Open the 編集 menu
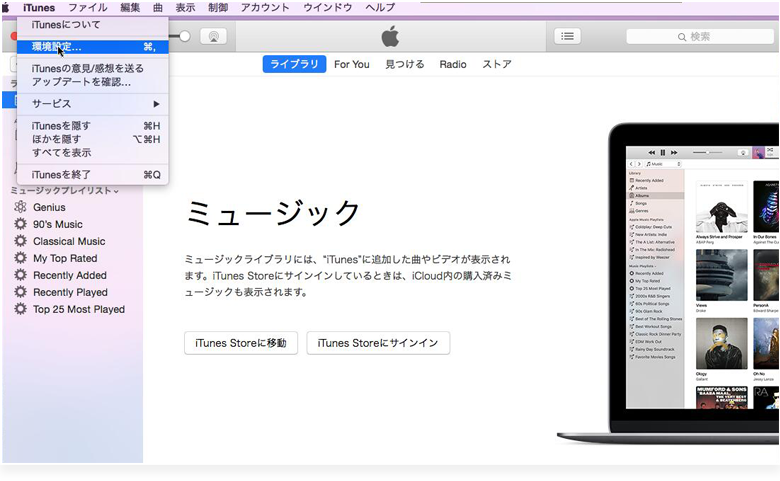Viewport: 780px width, 481px height. coord(130,7)
